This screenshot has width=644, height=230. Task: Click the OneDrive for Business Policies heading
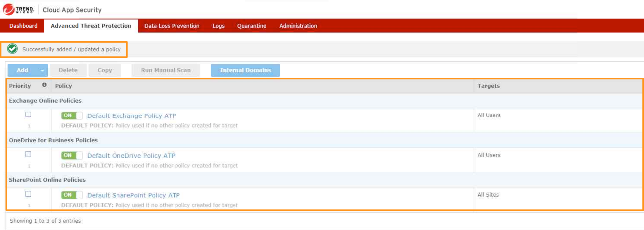[x=53, y=140]
